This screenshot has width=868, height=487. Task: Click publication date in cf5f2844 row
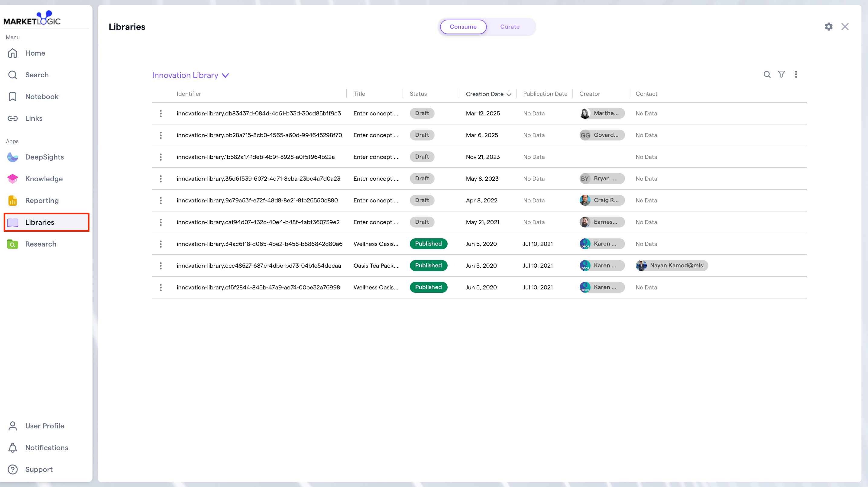click(538, 287)
